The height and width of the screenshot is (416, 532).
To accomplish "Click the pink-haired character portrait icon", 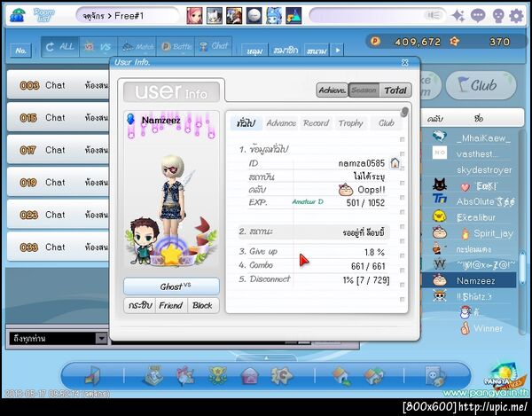I will (x=195, y=16).
